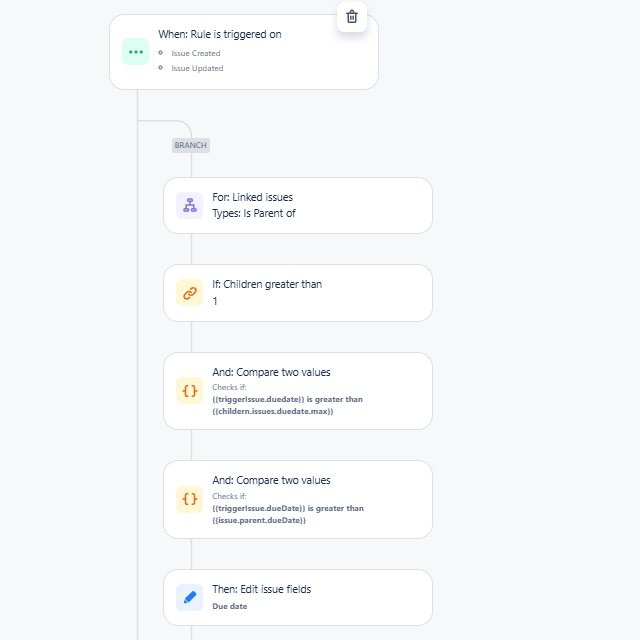
Task: Click first 'And: Compare two values' title
Action: point(271,372)
